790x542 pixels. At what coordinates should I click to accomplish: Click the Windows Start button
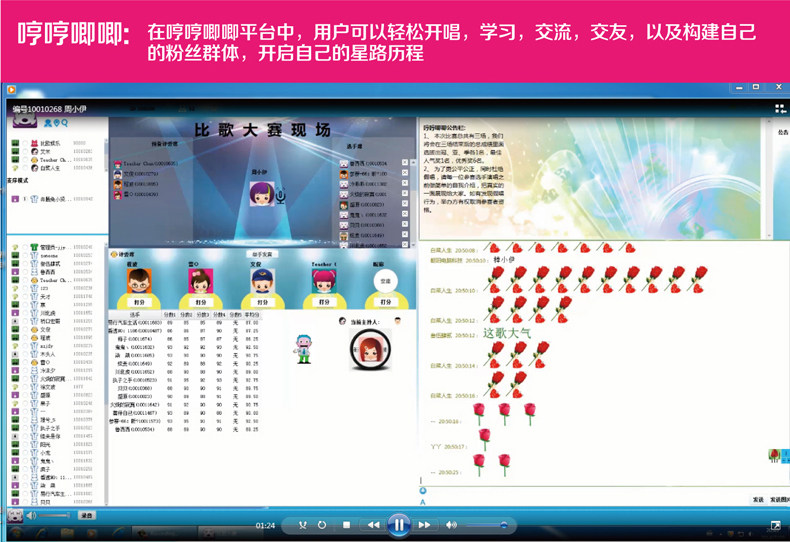15,534
